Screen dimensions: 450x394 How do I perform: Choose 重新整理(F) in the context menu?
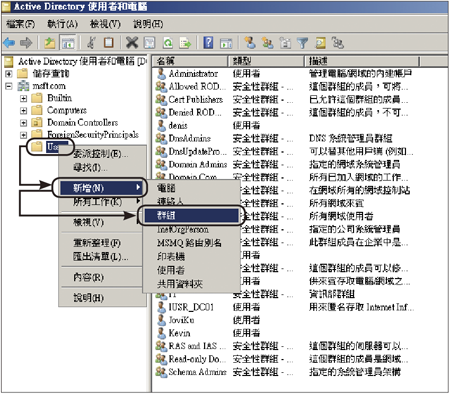(x=102, y=243)
